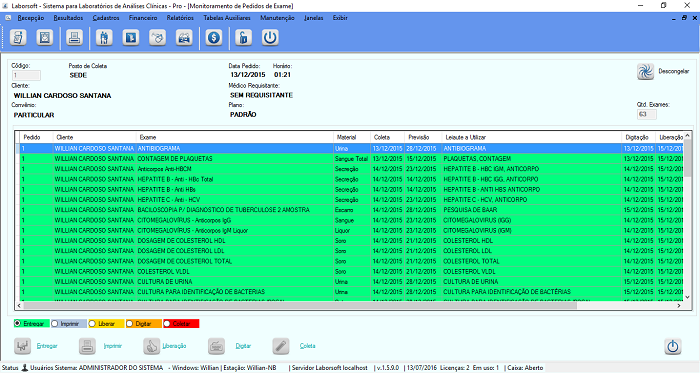
Task: Click the Qtd. Exames field
Action: click(646, 114)
